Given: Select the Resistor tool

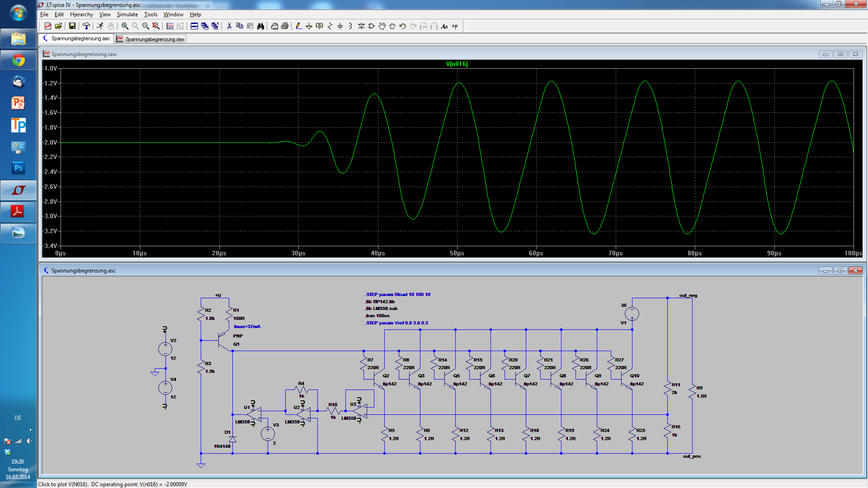Looking at the screenshot, I should 330,26.
